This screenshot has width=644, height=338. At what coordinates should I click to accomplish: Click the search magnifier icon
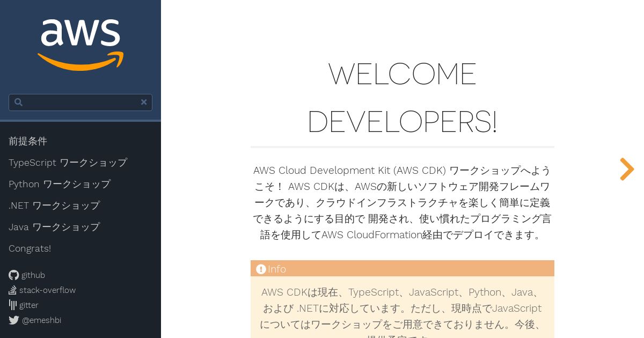pyautogui.click(x=18, y=102)
